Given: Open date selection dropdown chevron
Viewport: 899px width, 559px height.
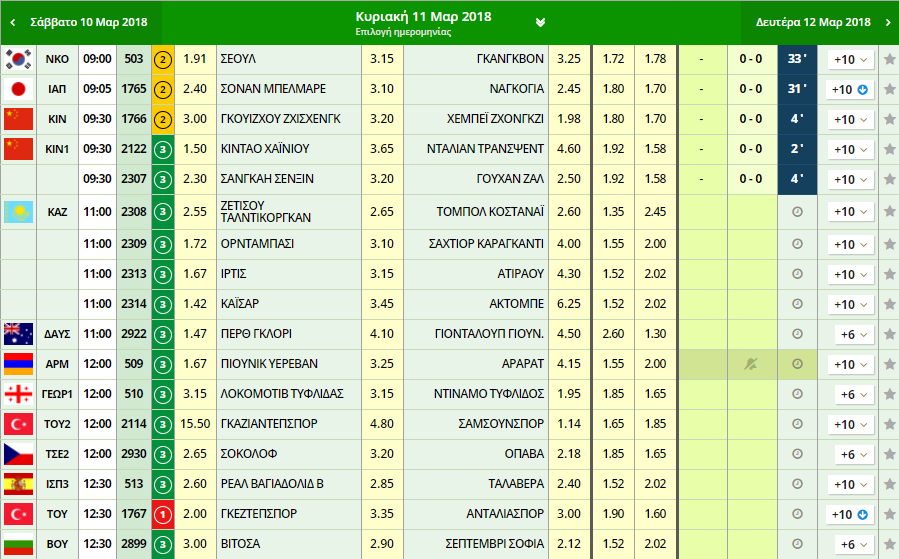Looking at the screenshot, I should (x=540, y=22).
